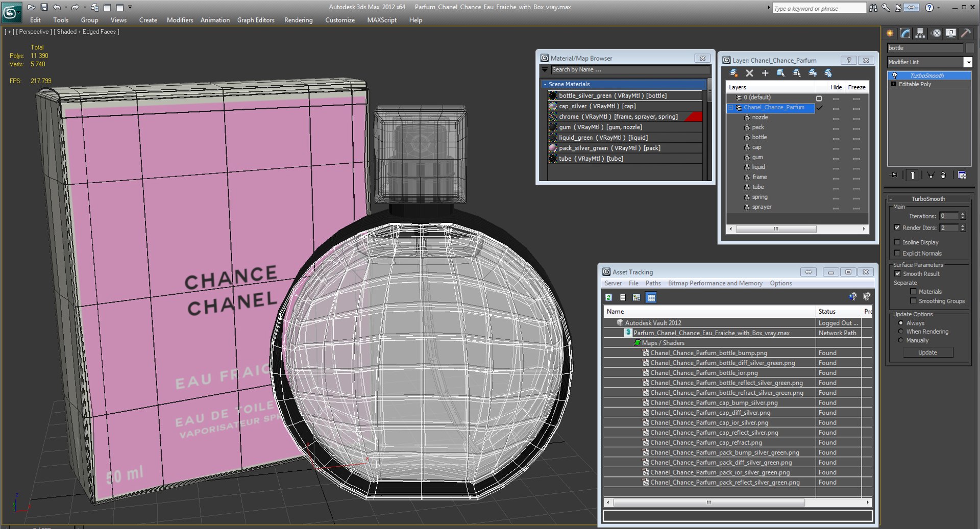Open the Material/Map Browser options arrow

tap(545, 70)
